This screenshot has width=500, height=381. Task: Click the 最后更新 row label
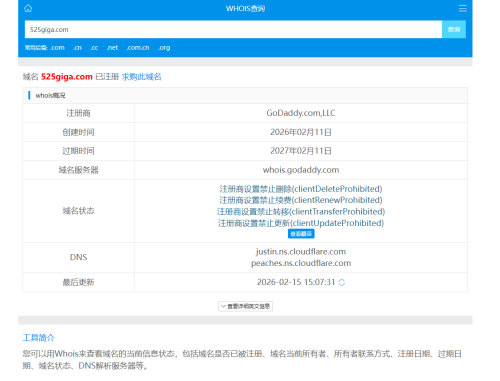click(78, 282)
